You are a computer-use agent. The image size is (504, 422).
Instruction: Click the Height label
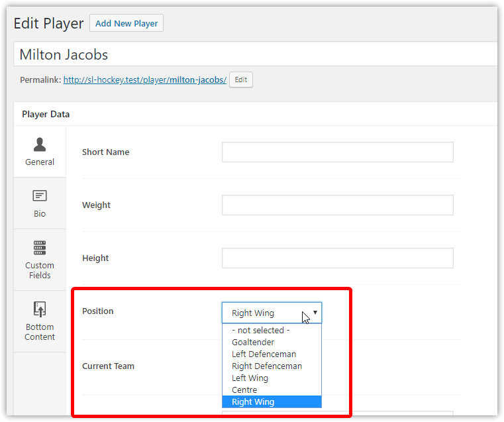(x=95, y=258)
